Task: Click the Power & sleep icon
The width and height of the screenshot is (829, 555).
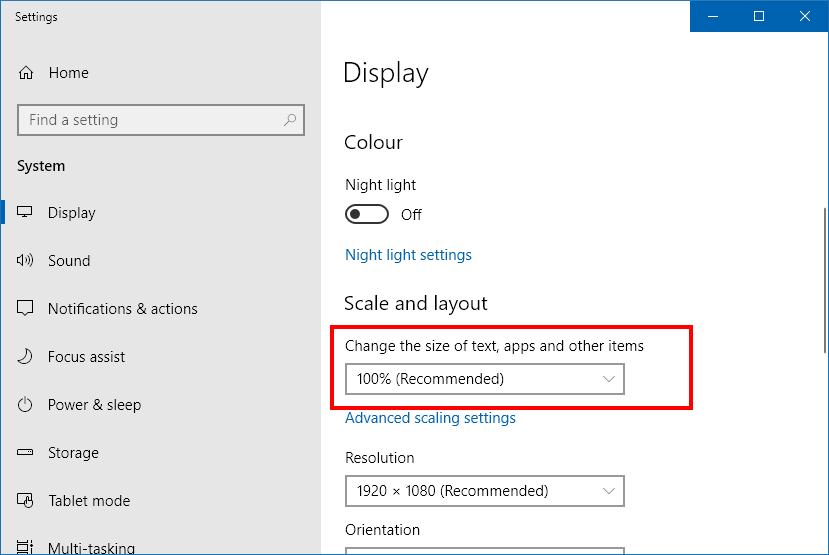Action: tap(26, 405)
